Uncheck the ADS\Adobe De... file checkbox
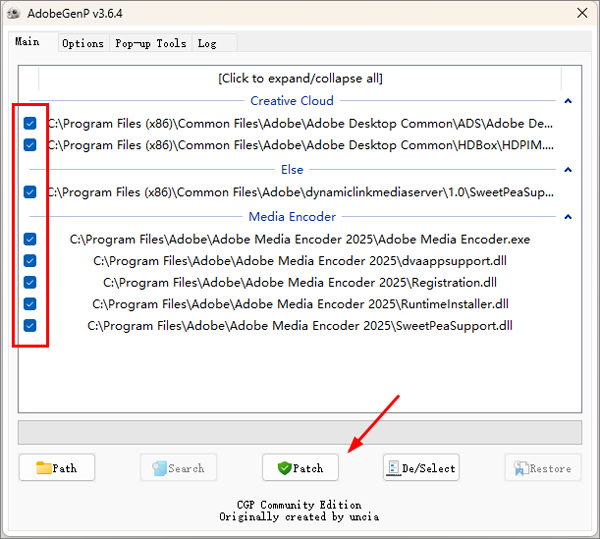Viewport: 600px width, 539px height. pos(30,124)
